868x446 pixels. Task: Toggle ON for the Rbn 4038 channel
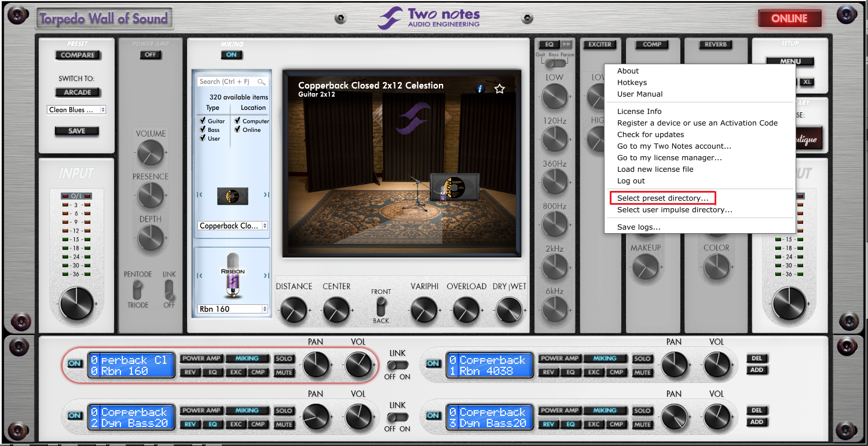pos(433,364)
